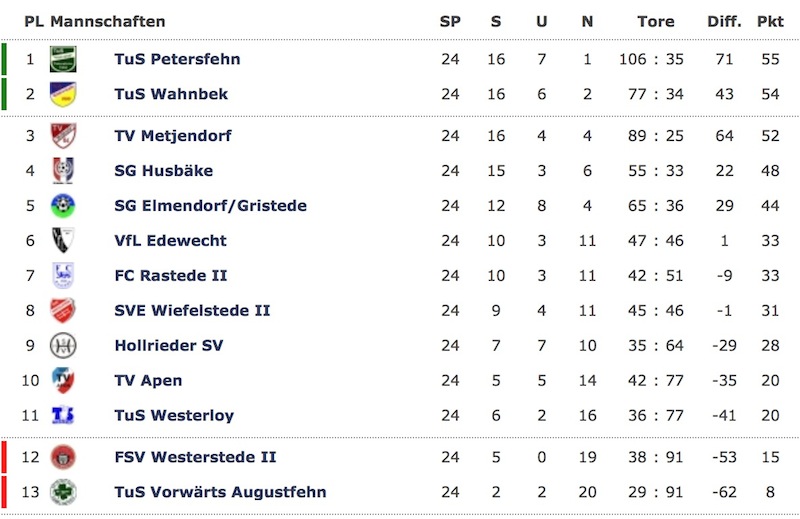This screenshot has width=800, height=519.
Task: Click the TuS Petersfehn club crest
Action: click(63, 59)
